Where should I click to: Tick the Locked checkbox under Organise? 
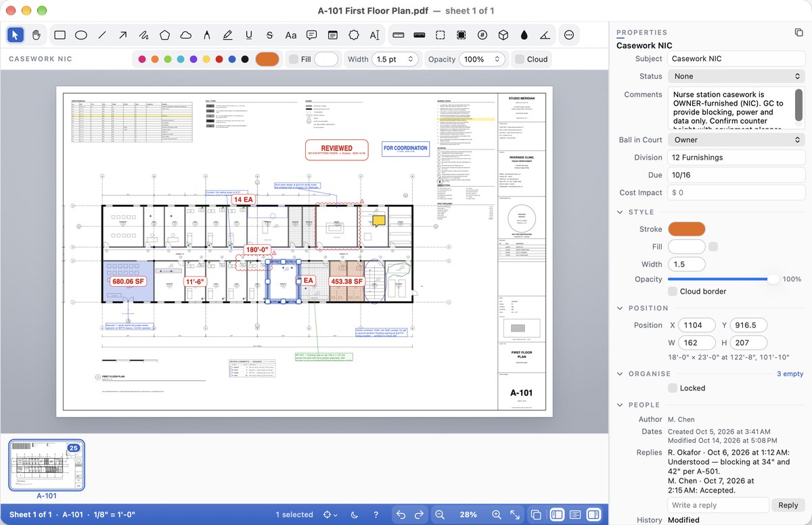673,388
